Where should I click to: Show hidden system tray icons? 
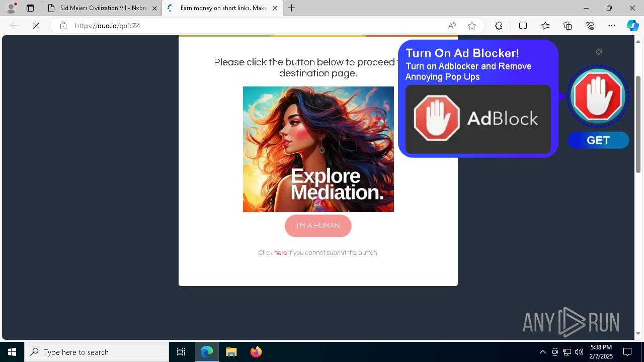pyautogui.click(x=542, y=352)
